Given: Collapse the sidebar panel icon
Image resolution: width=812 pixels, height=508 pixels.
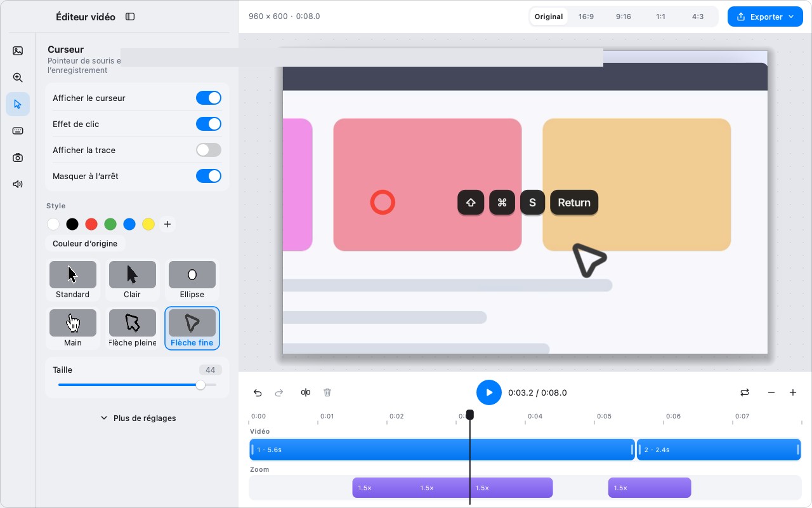Looking at the screenshot, I should click(x=130, y=17).
